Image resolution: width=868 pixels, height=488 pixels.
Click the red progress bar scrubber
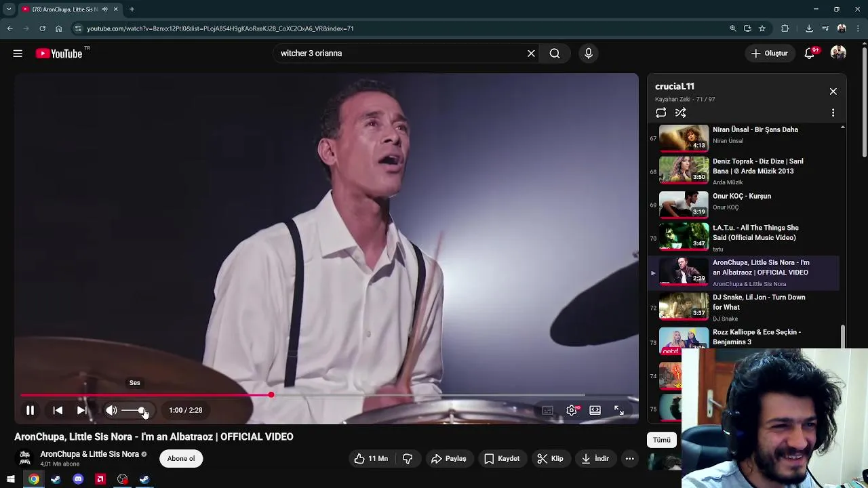pos(271,394)
